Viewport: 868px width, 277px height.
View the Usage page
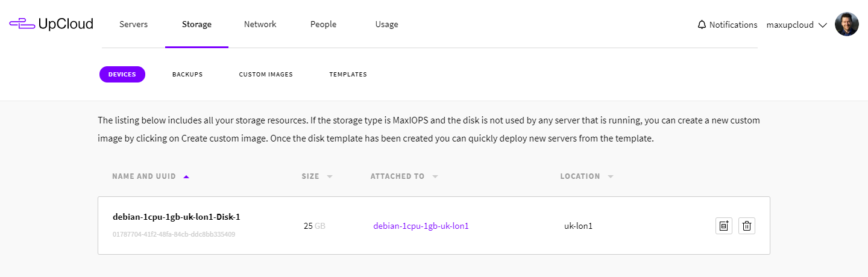[386, 25]
